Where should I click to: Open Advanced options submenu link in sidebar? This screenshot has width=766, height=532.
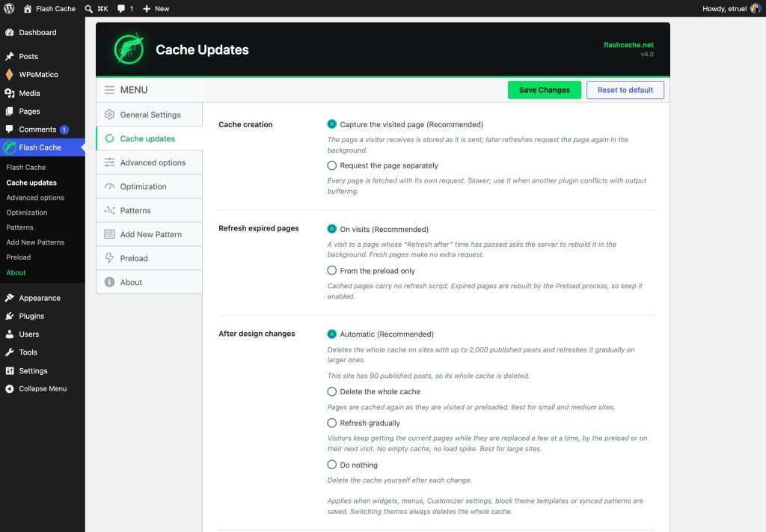point(35,198)
